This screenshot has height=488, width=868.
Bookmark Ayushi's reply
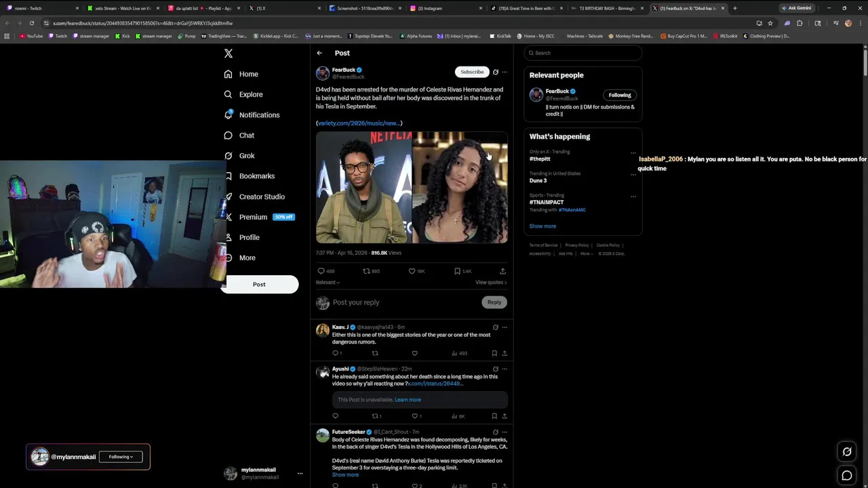tap(494, 416)
